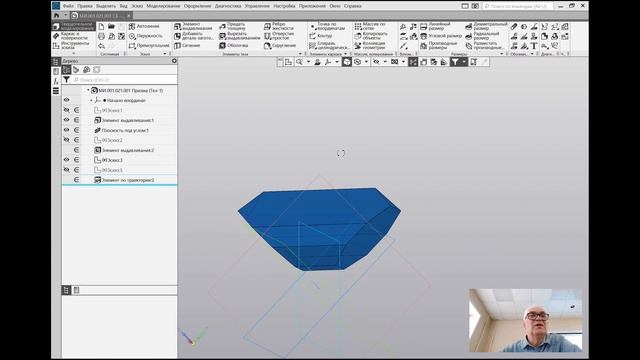Screen dimensions: 640x360
Task: Expand the Эскиз ribbon group dropdown
Action: 165,54
